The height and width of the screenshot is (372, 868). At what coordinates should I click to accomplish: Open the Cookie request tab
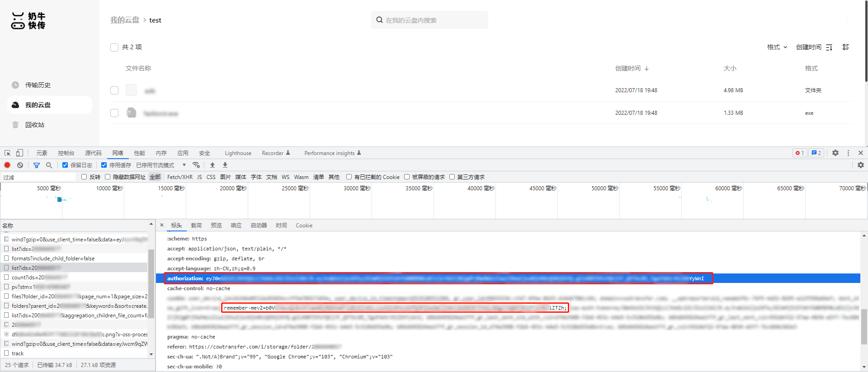tap(304, 225)
